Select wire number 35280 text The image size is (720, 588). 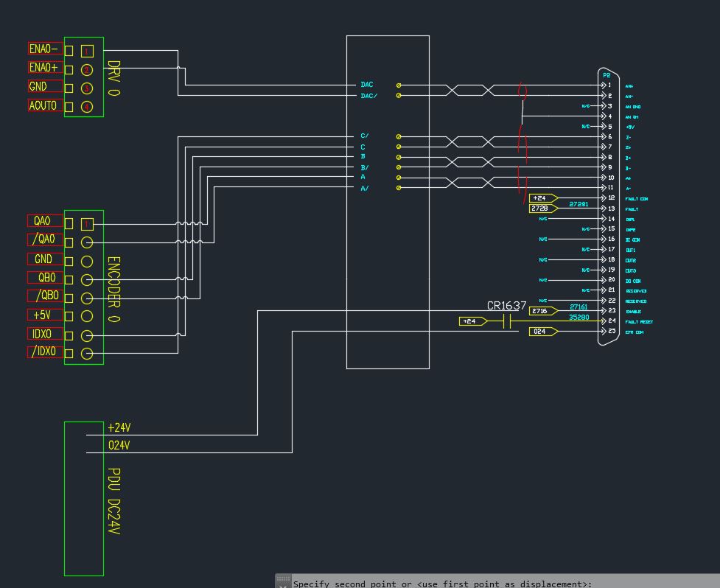pos(579,318)
